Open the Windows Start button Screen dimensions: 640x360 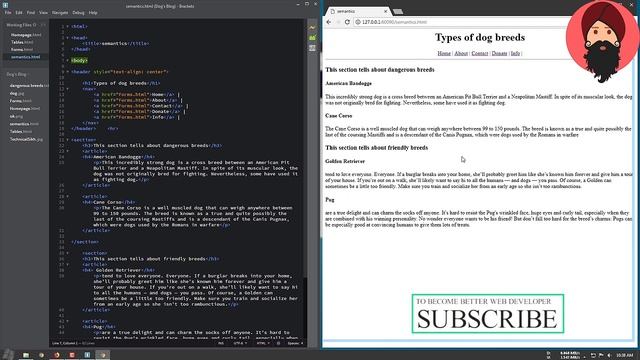[9, 355]
